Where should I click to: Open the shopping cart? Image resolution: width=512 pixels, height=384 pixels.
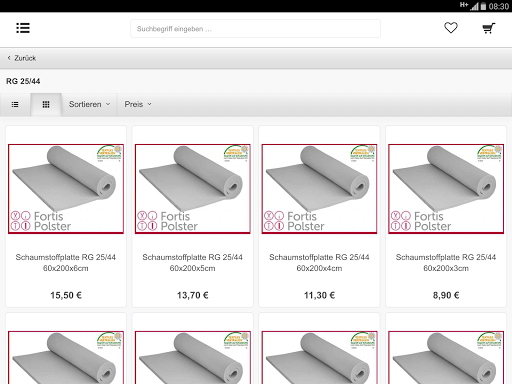(x=489, y=28)
